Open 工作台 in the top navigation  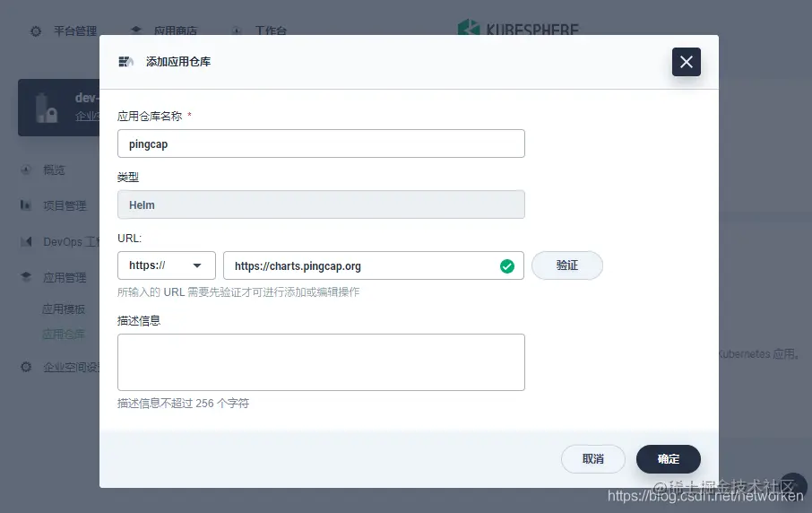click(271, 30)
